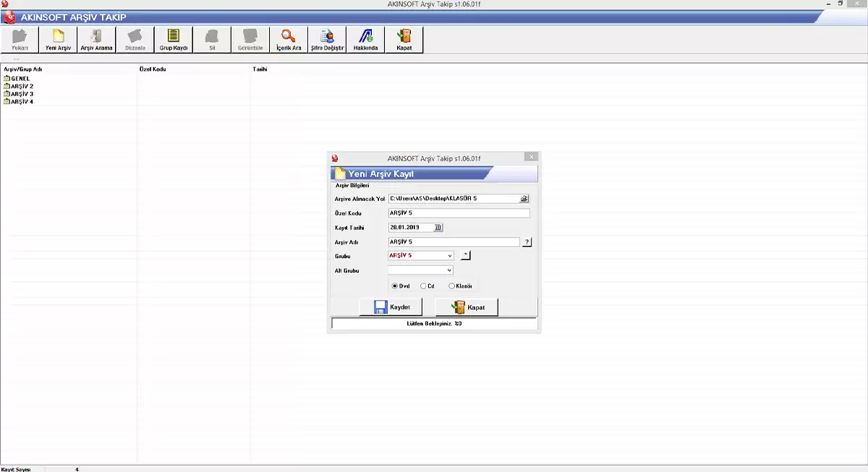Choose the Klasör radio option
868x472 pixels.
point(452,286)
